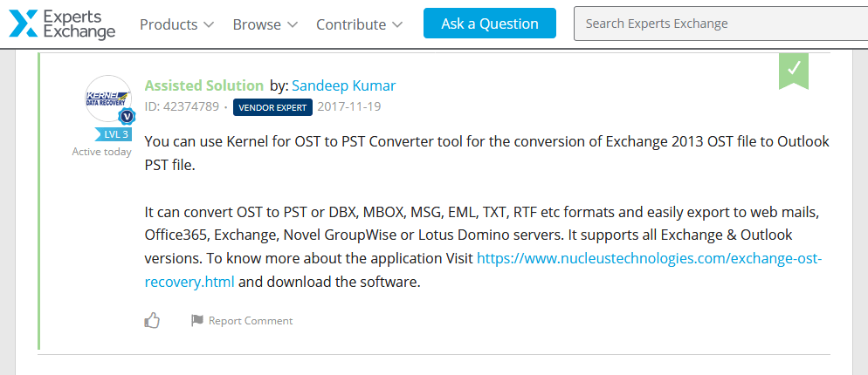Expand the Browse dropdown menu
The height and width of the screenshot is (375, 868).
[x=265, y=24]
